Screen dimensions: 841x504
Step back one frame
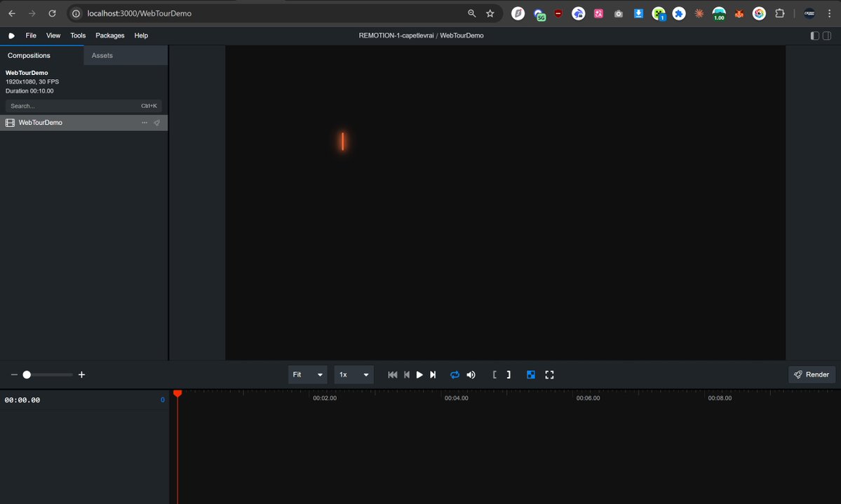pyautogui.click(x=407, y=375)
